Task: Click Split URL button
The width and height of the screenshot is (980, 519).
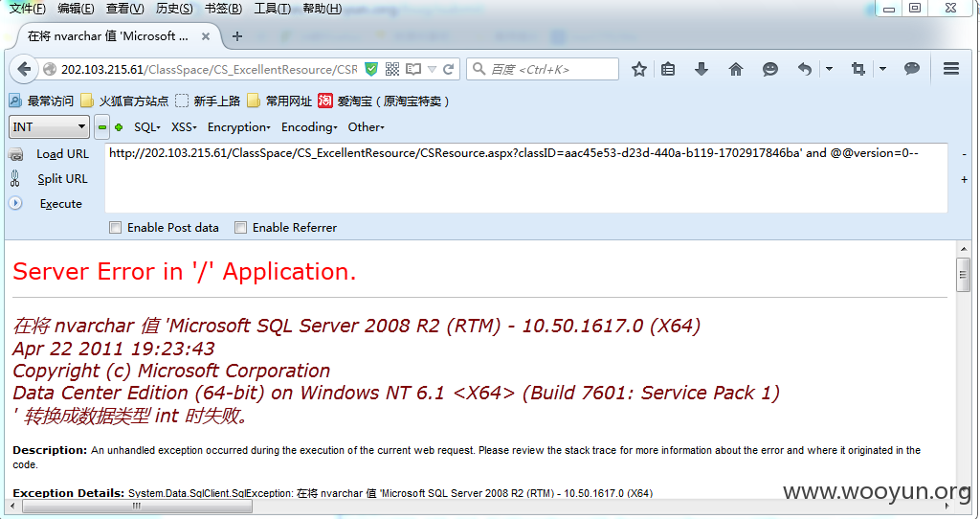Action: 62,179
